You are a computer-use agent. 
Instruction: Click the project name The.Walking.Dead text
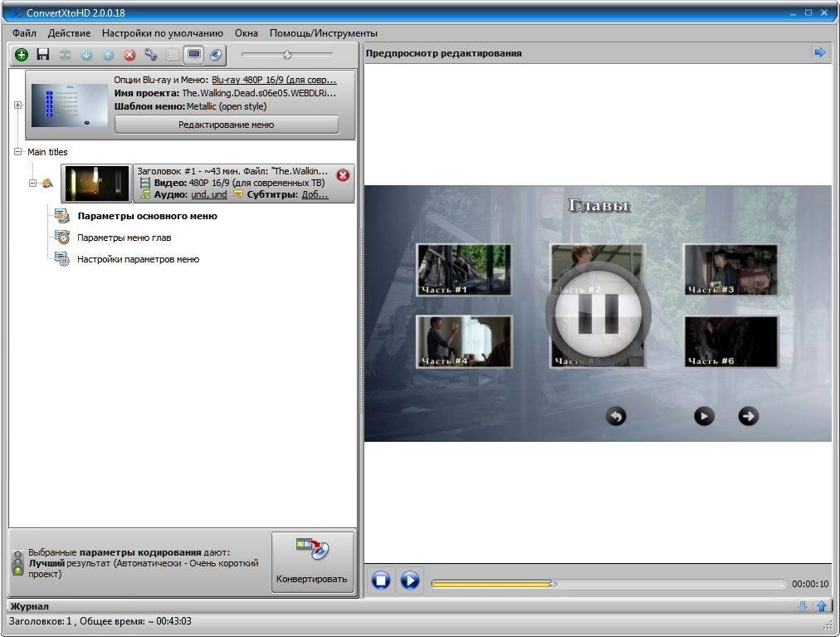pos(259,93)
